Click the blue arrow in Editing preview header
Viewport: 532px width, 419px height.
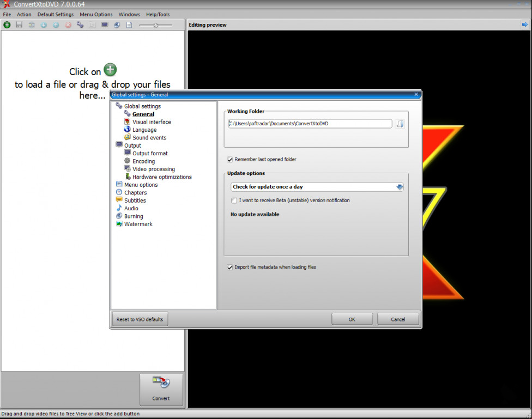[x=524, y=25]
